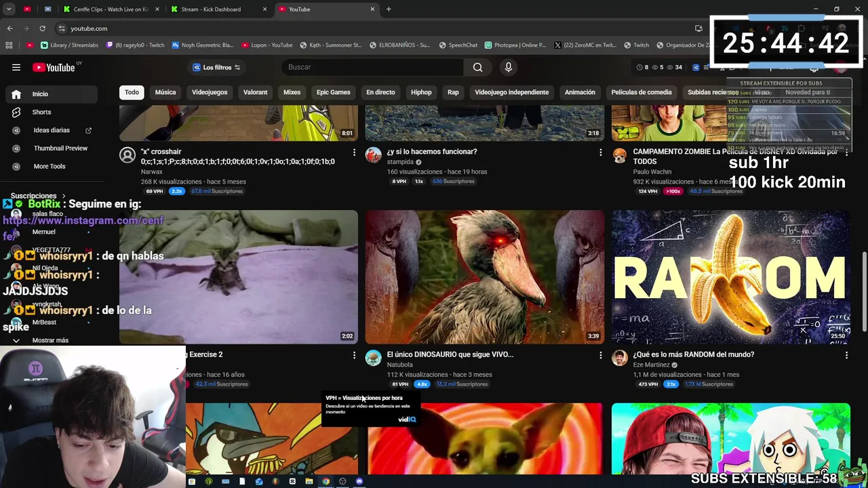Open options menu for ¿Qué es lo más RANDOM video
Viewport: 868px width, 488px height.
[846, 355]
